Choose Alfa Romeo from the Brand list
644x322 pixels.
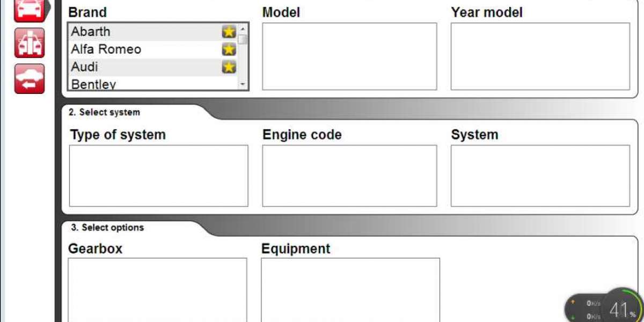point(152,50)
